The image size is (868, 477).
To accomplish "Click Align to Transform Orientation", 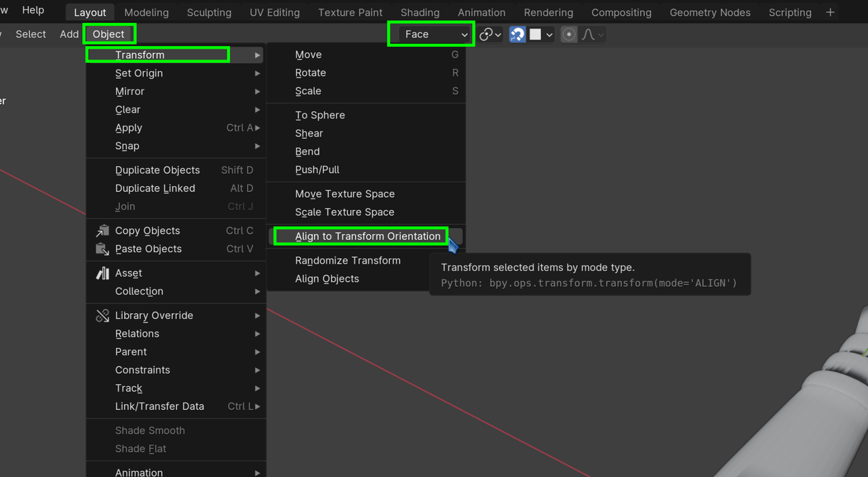I will coord(366,236).
